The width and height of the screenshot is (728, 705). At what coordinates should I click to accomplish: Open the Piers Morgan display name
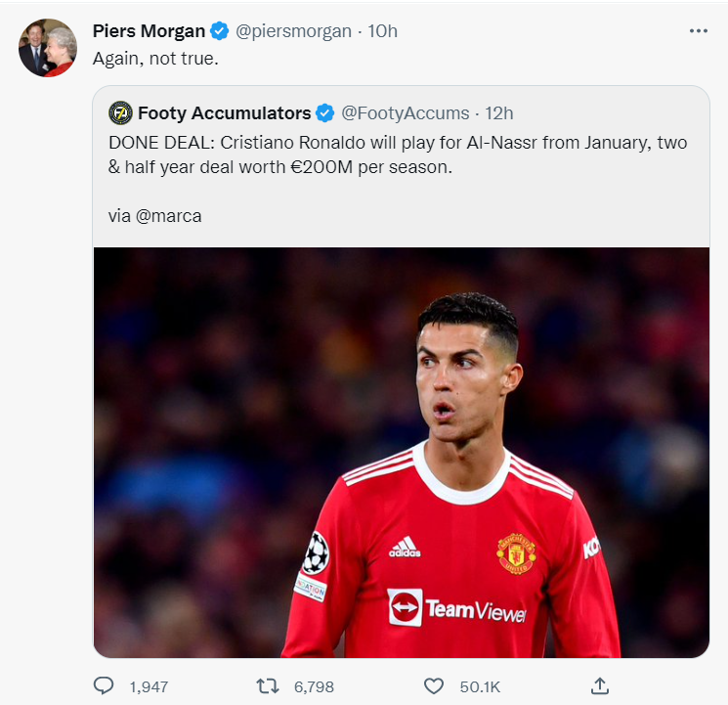[150, 31]
